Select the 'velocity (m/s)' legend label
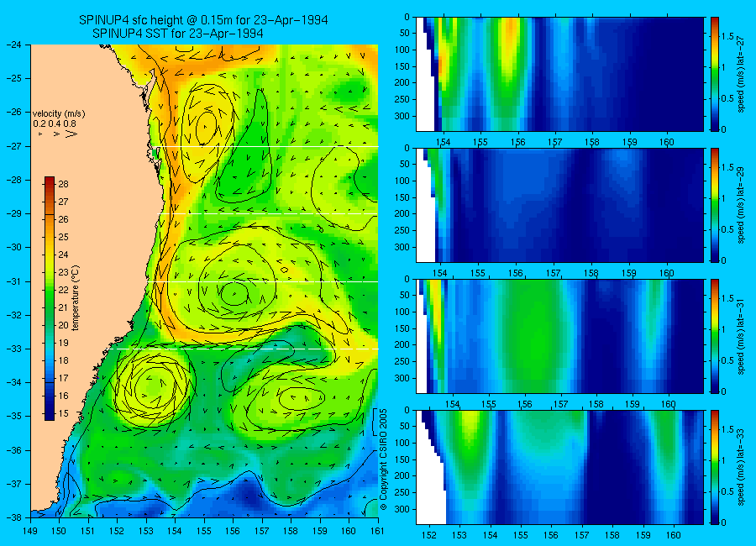756x546 pixels. coord(59,114)
